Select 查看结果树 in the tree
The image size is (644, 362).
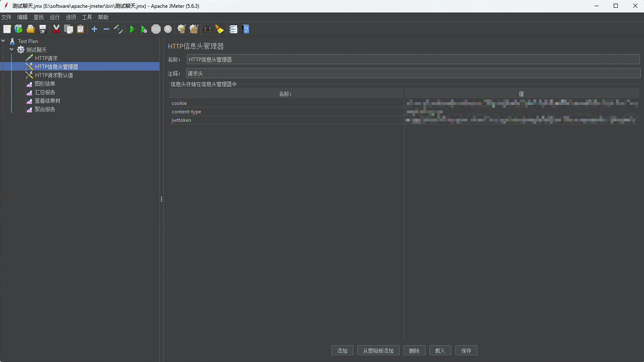pos(47,101)
